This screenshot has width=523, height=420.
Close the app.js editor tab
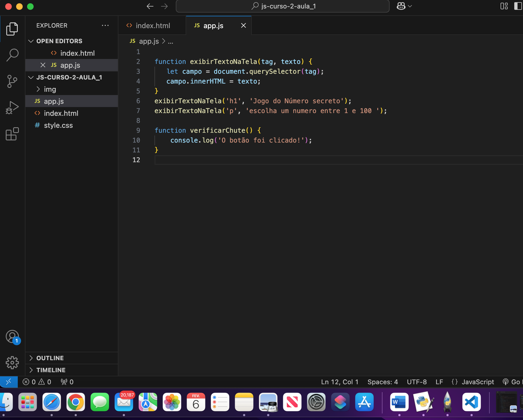(x=243, y=25)
